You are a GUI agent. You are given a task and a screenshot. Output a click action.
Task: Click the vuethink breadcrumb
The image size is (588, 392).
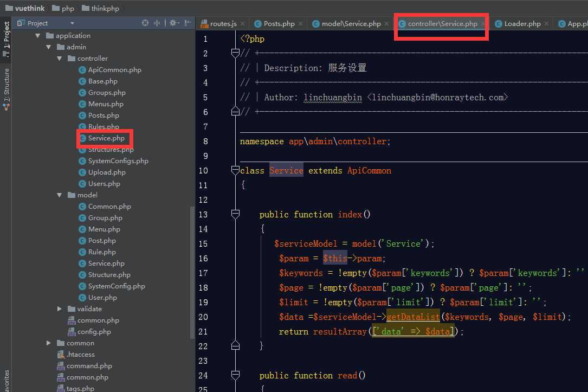pos(25,8)
